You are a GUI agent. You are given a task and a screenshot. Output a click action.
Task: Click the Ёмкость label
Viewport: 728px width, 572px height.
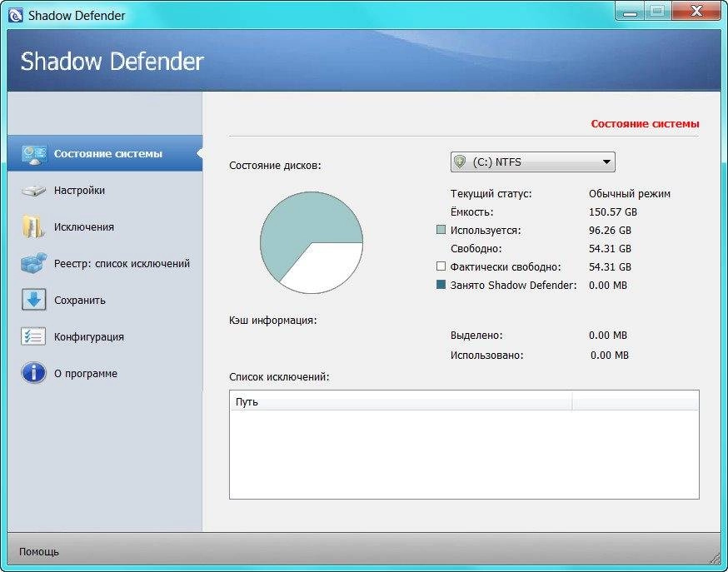point(471,212)
